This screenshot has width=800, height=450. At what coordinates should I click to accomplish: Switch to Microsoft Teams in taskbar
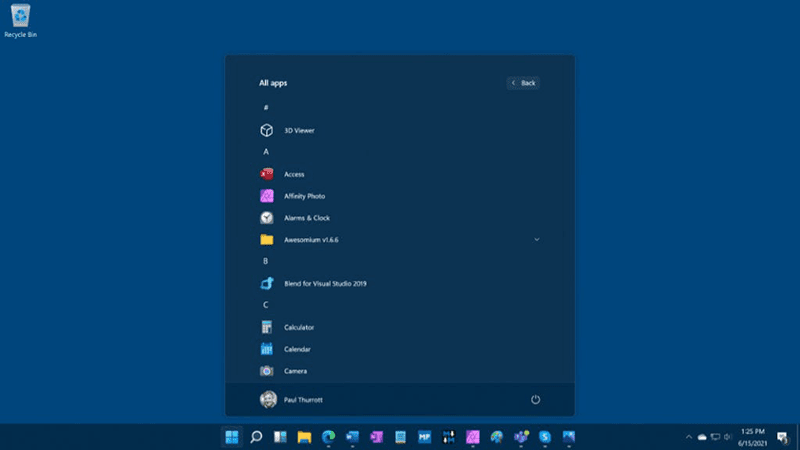pos(521,437)
